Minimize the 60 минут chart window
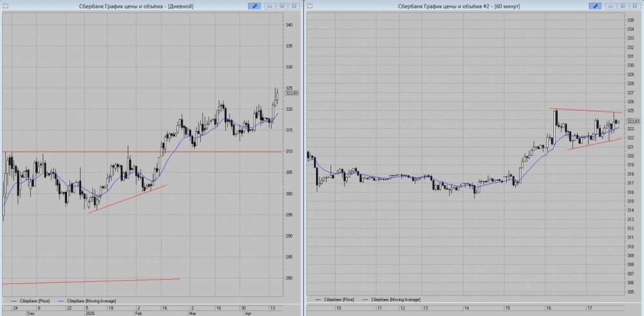 coord(611,6)
